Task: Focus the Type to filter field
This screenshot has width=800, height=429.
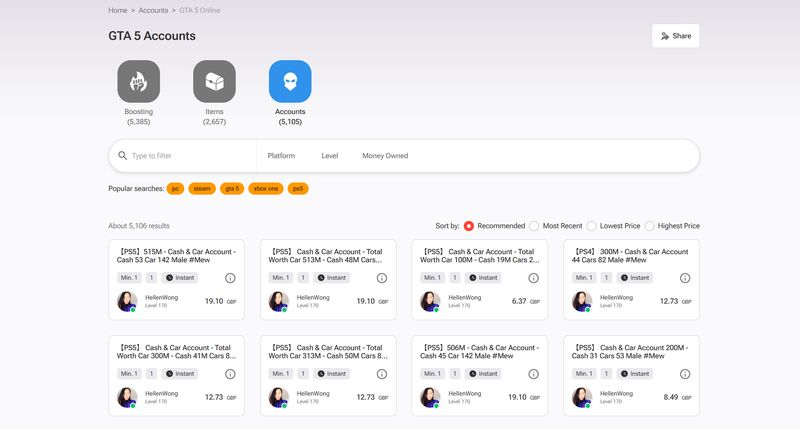Action: pos(191,156)
